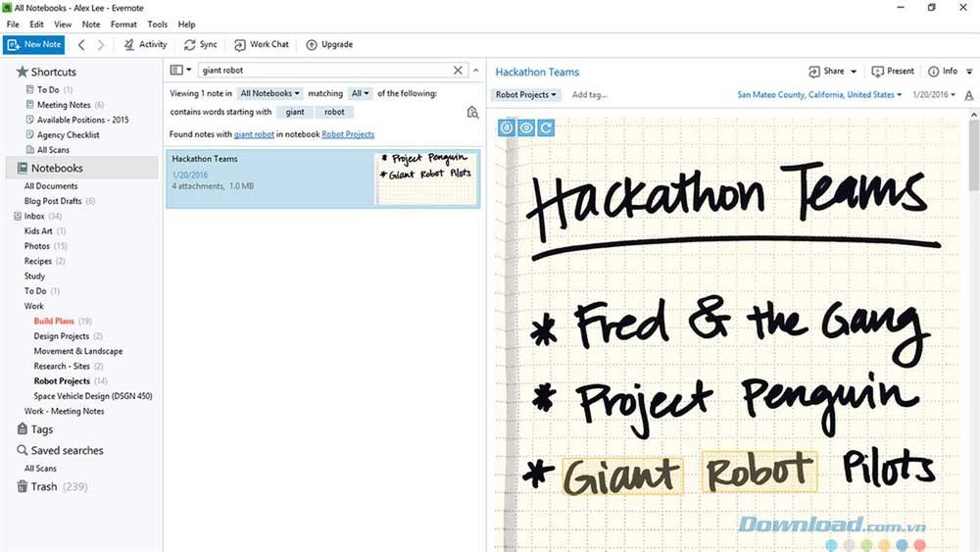This screenshot has width=980, height=552.
Task: Save the search with magnifier icon
Action: point(472,113)
